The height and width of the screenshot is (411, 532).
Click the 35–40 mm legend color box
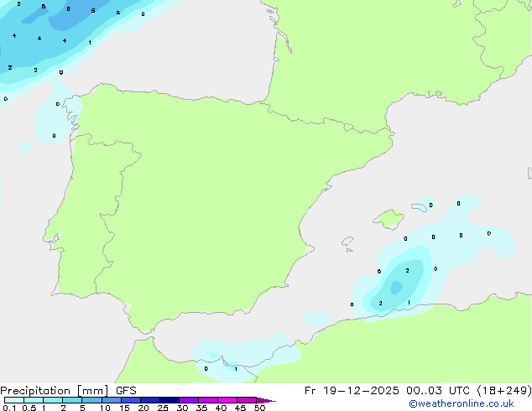click(x=208, y=400)
